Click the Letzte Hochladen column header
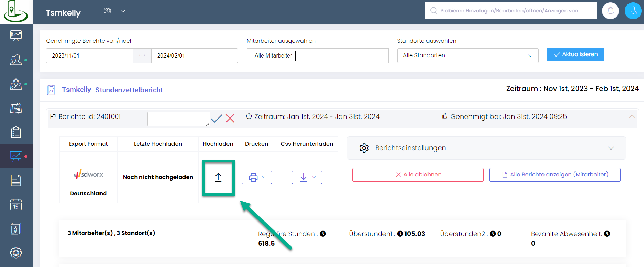This screenshot has height=267, width=644. click(158, 144)
